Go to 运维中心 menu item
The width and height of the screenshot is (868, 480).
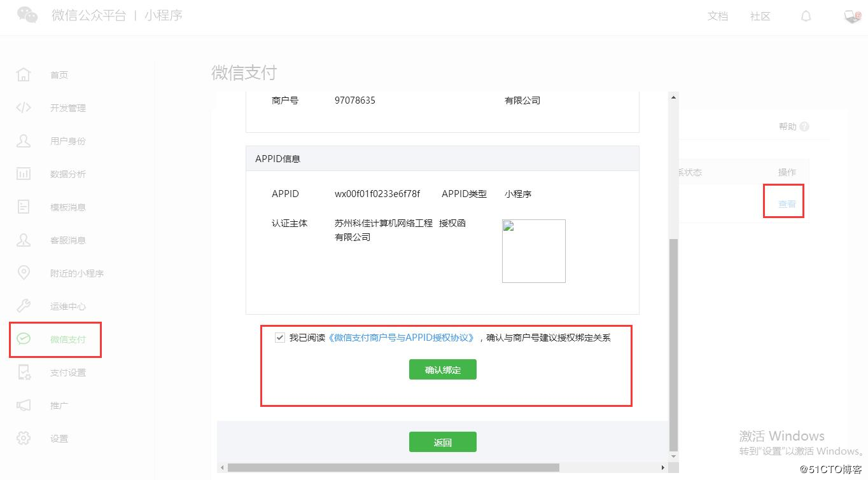tap(68, 306)
